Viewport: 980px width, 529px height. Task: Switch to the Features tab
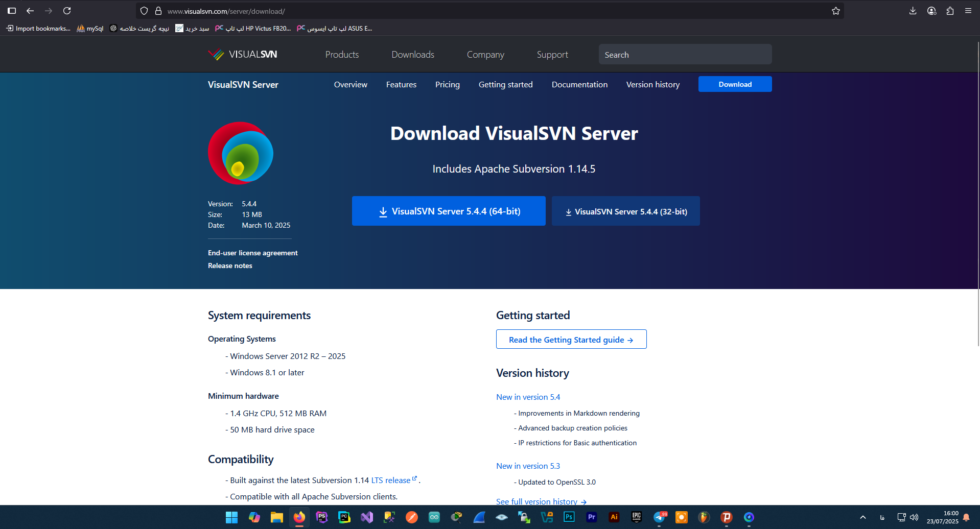pos(401,85)
